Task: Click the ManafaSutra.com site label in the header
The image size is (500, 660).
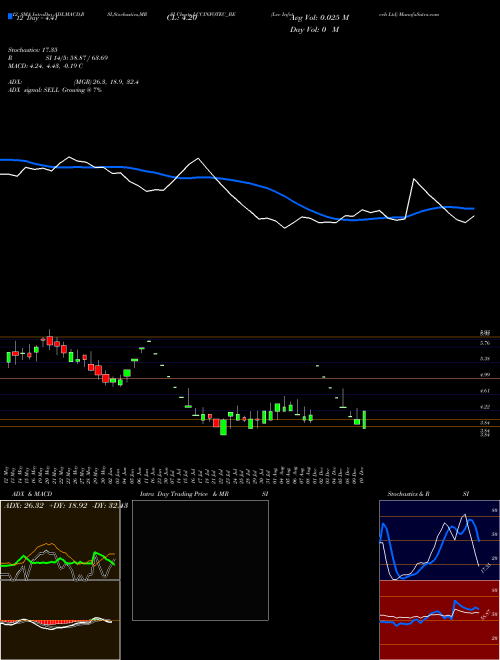Action: [x=420, y=14]
